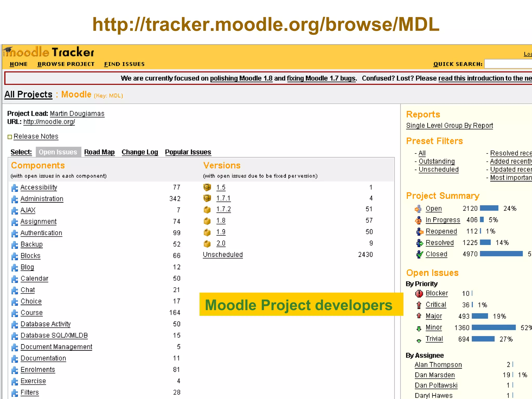Open the Database Activity component link
The width and height of the screenshot is (532, 399).
(x=46, y=324)
